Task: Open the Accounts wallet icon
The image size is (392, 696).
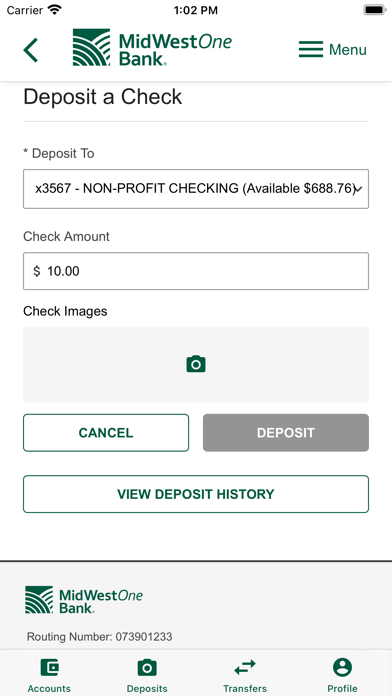Action: 49,667
